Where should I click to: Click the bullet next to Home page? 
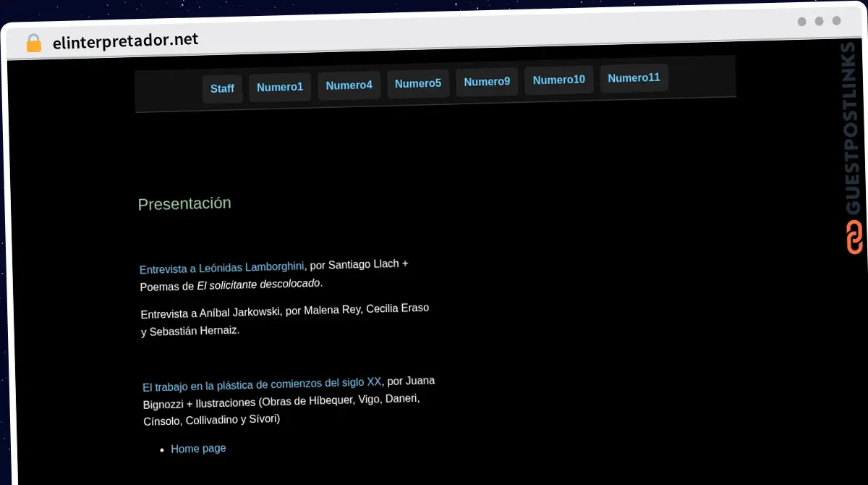(x=161, y=449)
